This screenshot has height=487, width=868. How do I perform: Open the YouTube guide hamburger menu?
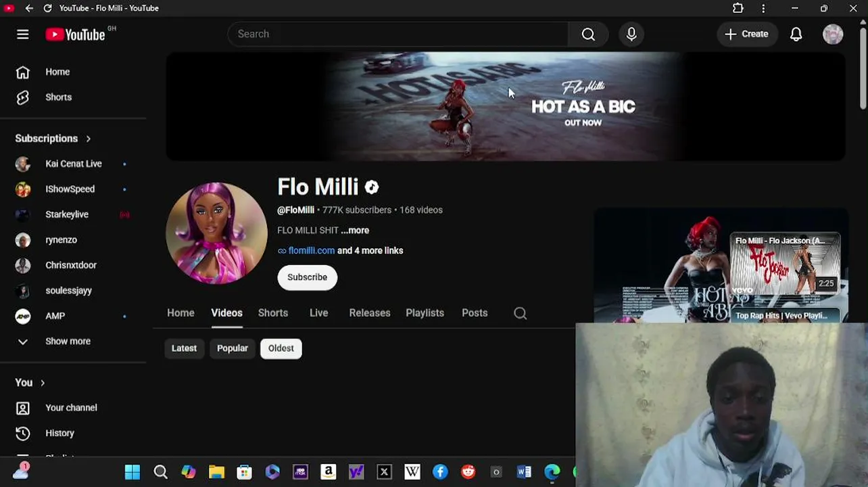22,34
